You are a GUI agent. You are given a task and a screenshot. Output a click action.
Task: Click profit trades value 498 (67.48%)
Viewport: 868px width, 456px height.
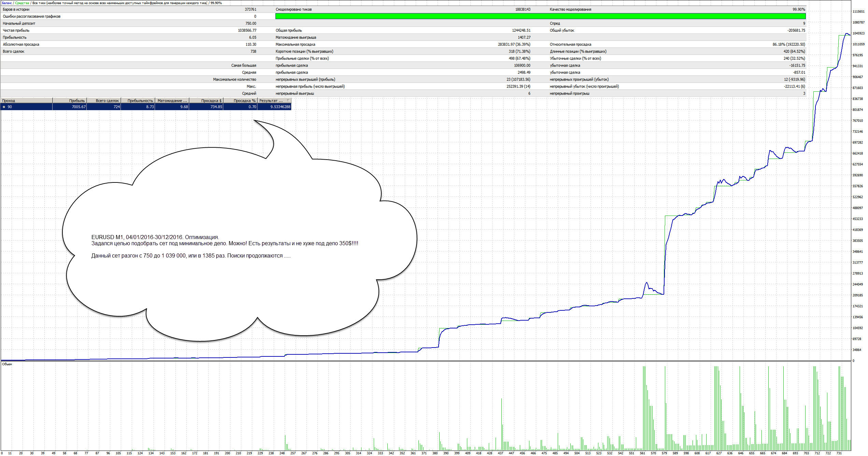tap(520, 58)
